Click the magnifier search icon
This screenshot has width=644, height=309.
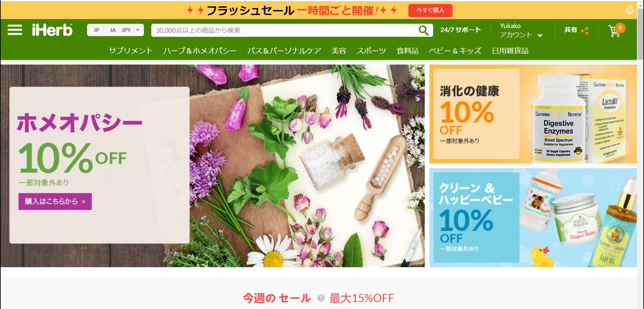click(x=423, y=30)
